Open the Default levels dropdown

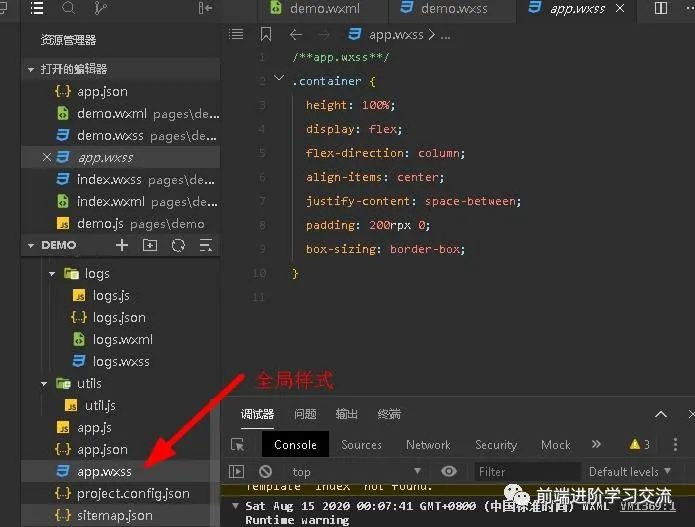tap(629, 471)
